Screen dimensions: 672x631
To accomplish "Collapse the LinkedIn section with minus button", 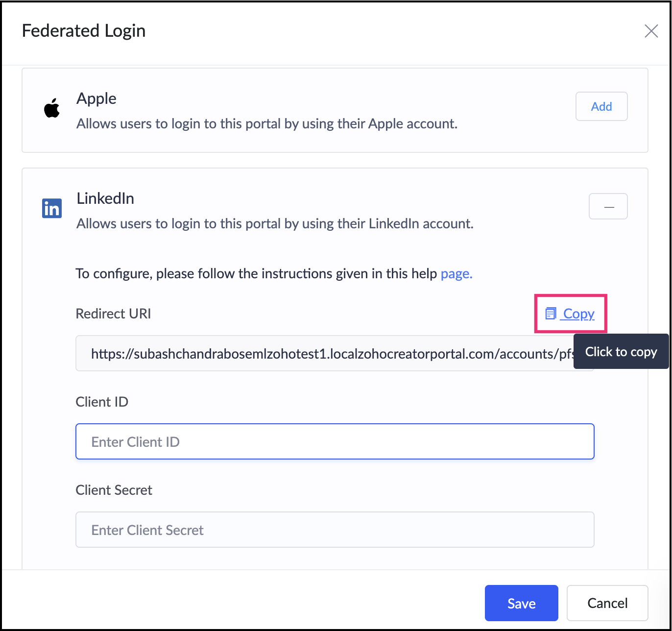I will [608, 207].
